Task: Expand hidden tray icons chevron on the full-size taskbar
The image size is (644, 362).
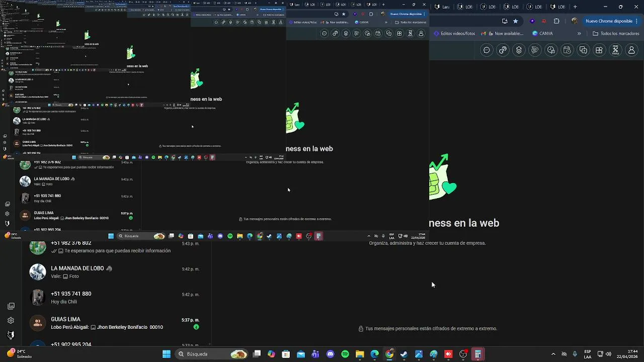Action: pyautogui.click(x=553, y=354)
